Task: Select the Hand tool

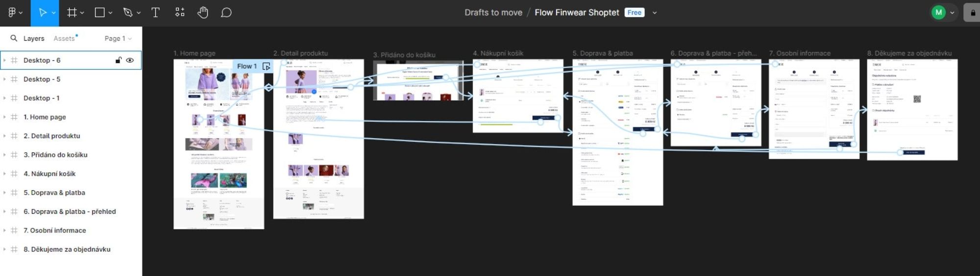Action: point(203,13)
